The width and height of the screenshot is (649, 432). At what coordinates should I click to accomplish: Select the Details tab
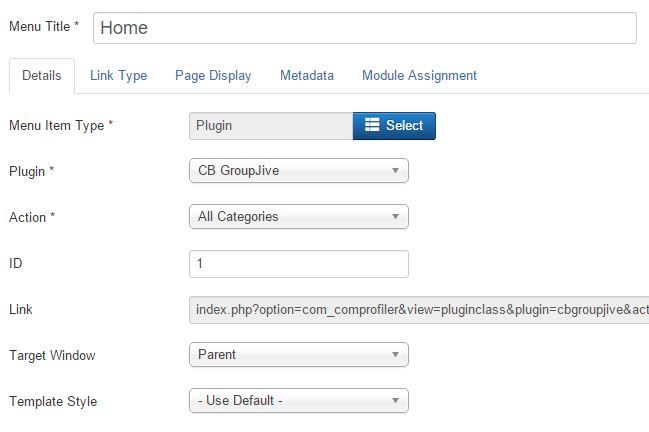click(x=42, y=76)
